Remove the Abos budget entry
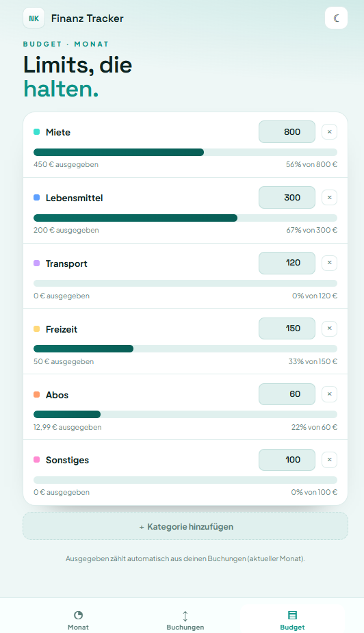The height and width of the screenshot is (633, 364). (329, 394)
